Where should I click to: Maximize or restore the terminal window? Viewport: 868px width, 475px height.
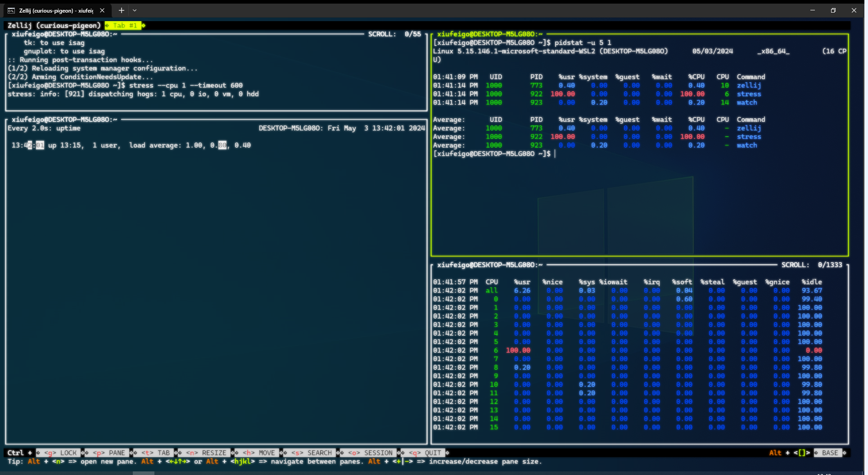coord(833,10)
